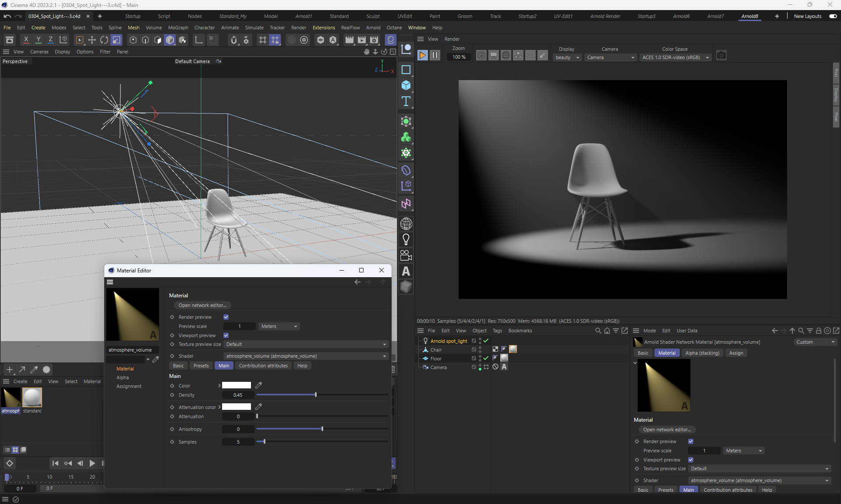The image size is (841, 504).
Task: Click the Density slider in Material Editor
Action: pos(315,395)
